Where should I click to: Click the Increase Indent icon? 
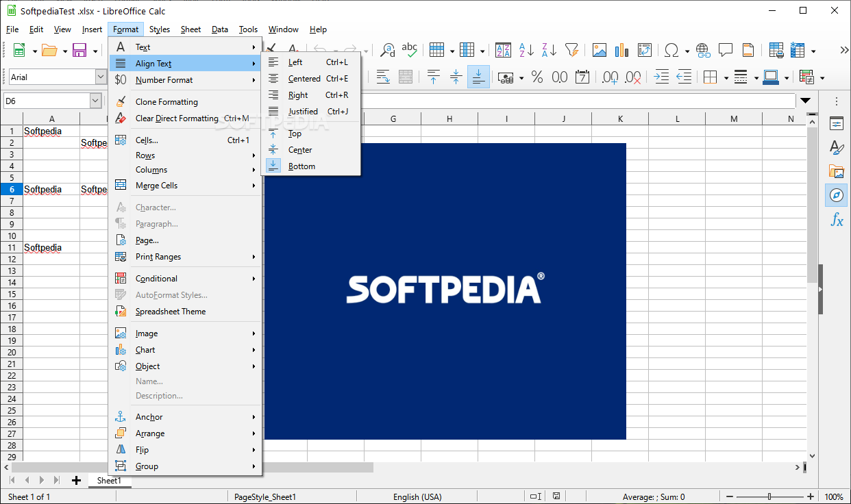click(661, 77)
